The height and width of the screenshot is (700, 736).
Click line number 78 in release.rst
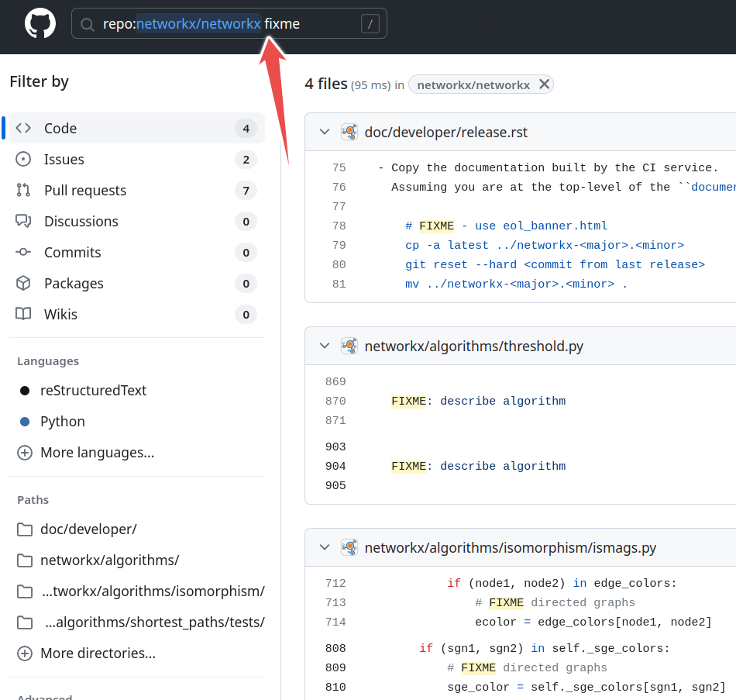pos(339,226)
